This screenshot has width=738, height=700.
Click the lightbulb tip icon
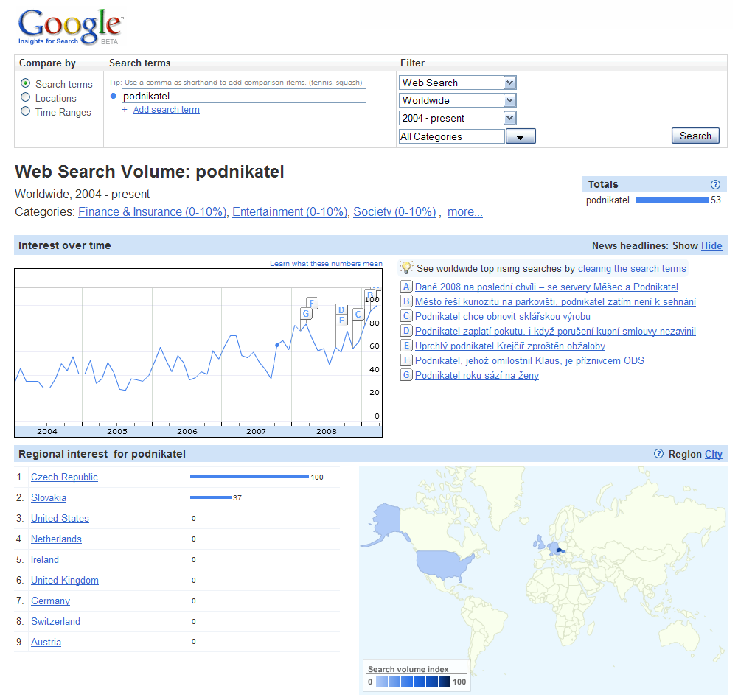tap(405, 267)
